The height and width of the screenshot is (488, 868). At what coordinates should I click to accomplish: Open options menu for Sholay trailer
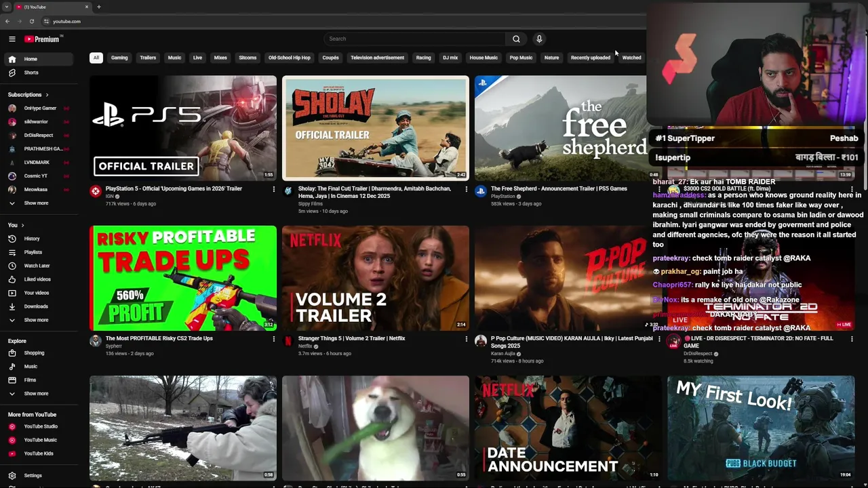(x=466, y=189)
